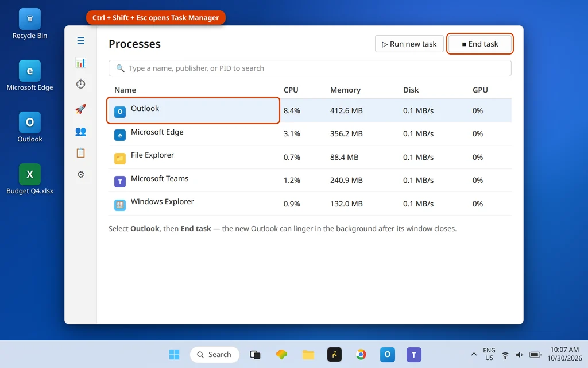588x368 pixels.
Task: Open the Windows Start button on taskbar
Action: tap(174, 354)
